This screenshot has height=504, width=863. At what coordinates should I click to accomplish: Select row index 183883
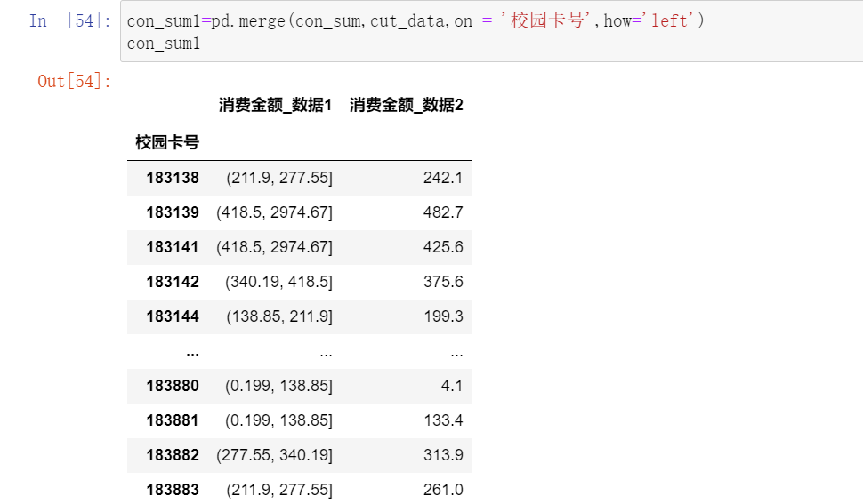173,490
